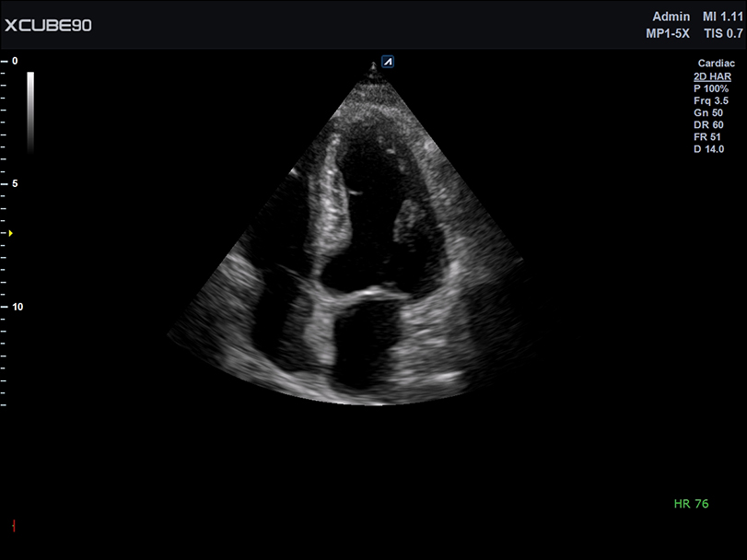Select the HR 76 heart rate display
The width and height of the screenshot is (747, 560).
pyautogui.click(x=691, y=503)
